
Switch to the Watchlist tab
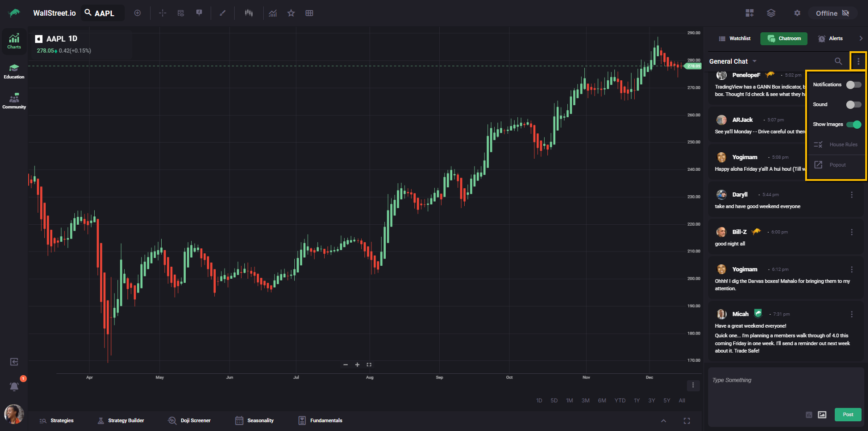click(734, 38)
